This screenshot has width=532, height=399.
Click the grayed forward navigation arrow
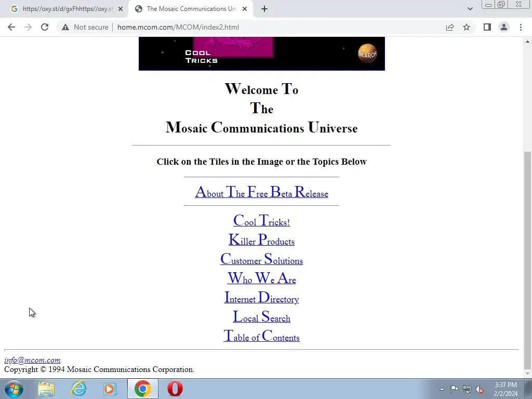[28, 27]
